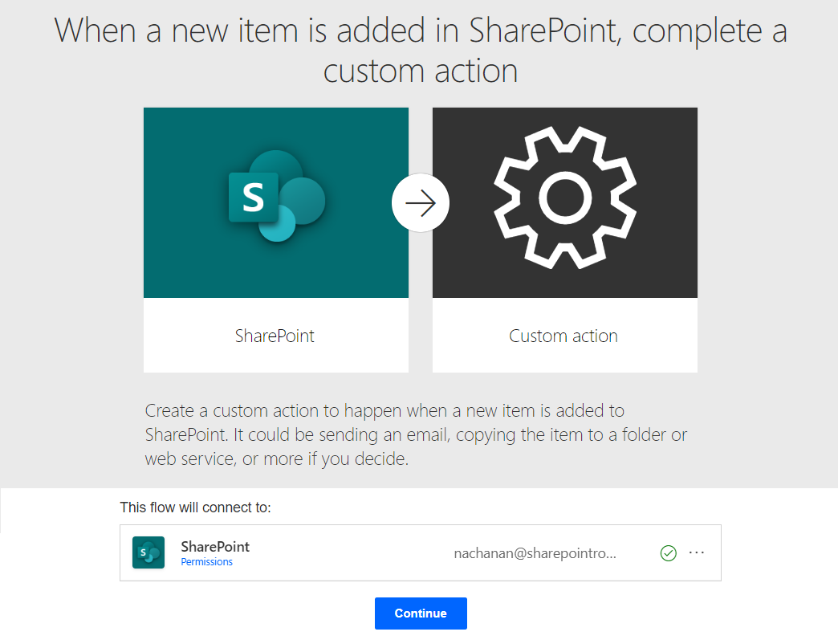Click the description line mentioning sending an email
The image size is (838, 644).
pos(416,435)
